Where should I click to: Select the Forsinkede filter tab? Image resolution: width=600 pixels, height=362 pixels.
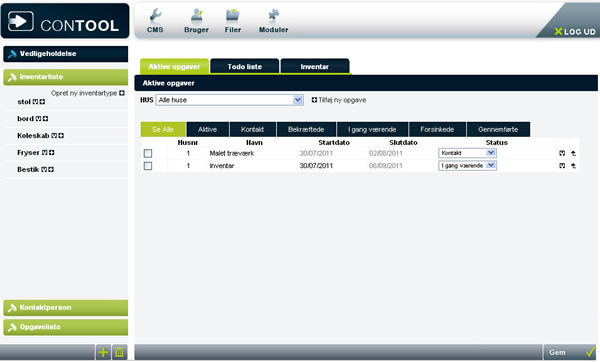tap(437, 129)
